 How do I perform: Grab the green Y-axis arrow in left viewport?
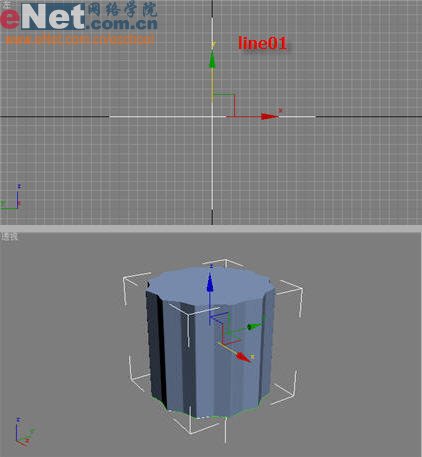[212, 59]
